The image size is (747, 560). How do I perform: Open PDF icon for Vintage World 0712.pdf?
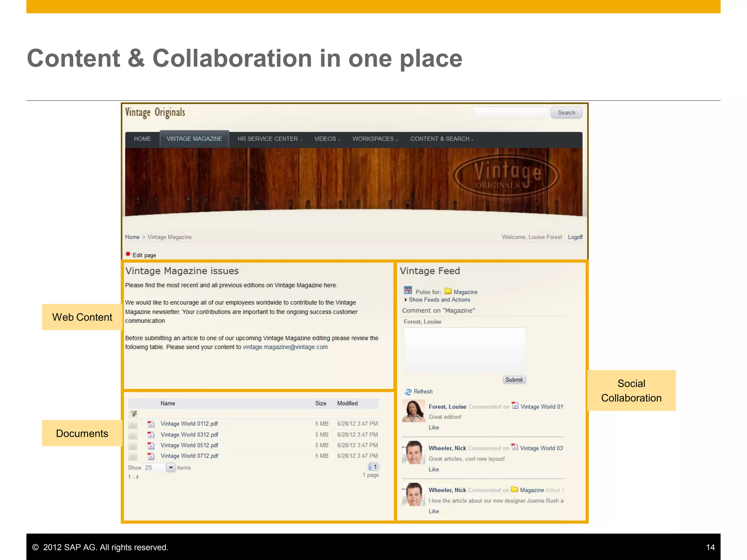point(151,456)
